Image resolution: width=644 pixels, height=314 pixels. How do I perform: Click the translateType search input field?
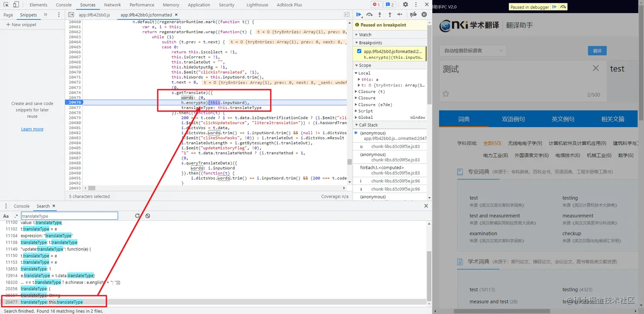point(69,216)
